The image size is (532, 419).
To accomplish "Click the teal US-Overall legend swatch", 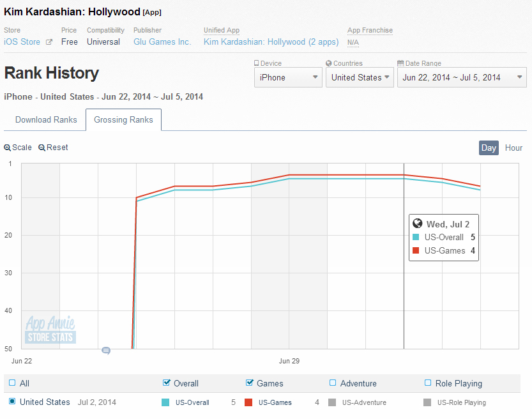I will point(165,402).
